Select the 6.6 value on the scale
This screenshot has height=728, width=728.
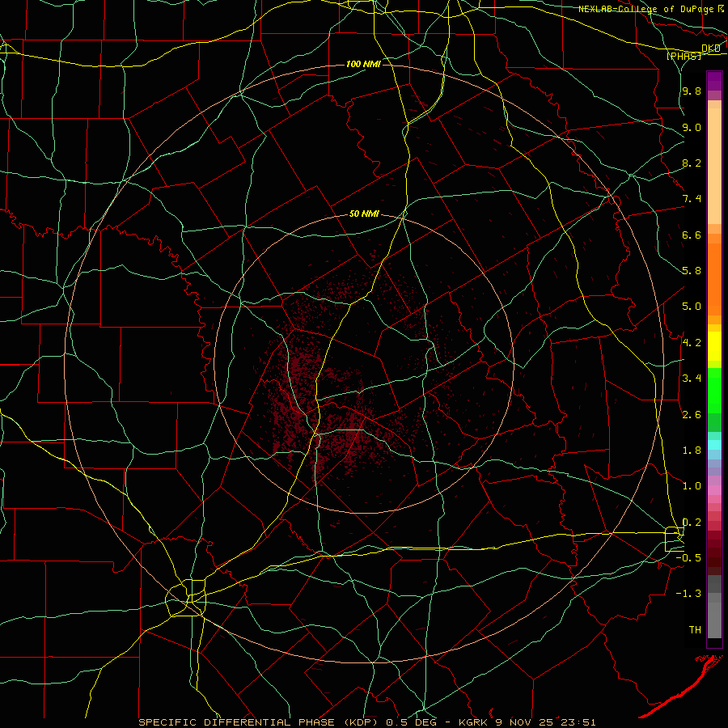click(692, 235)
